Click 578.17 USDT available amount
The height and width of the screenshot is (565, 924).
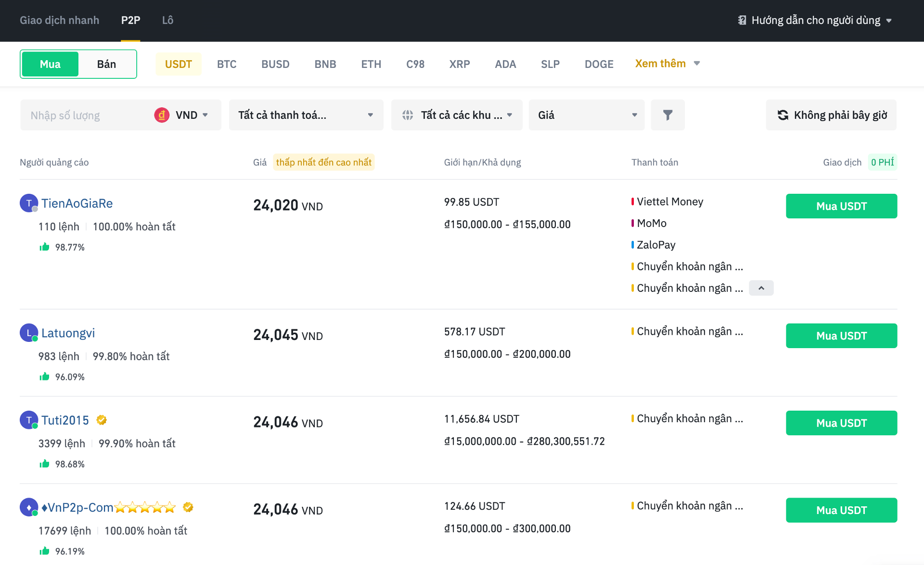point(475,331)
